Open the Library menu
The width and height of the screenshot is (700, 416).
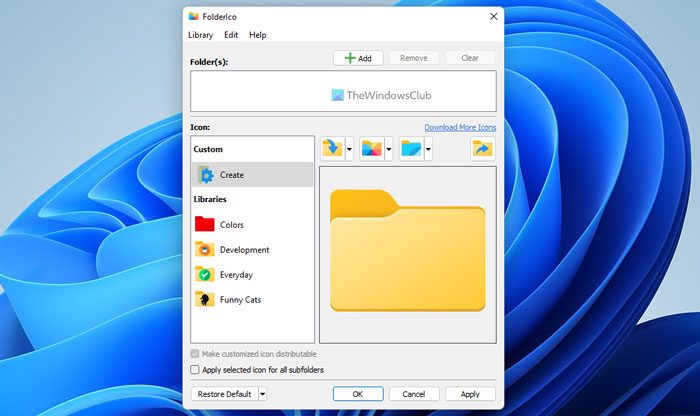tap(200, 35)
